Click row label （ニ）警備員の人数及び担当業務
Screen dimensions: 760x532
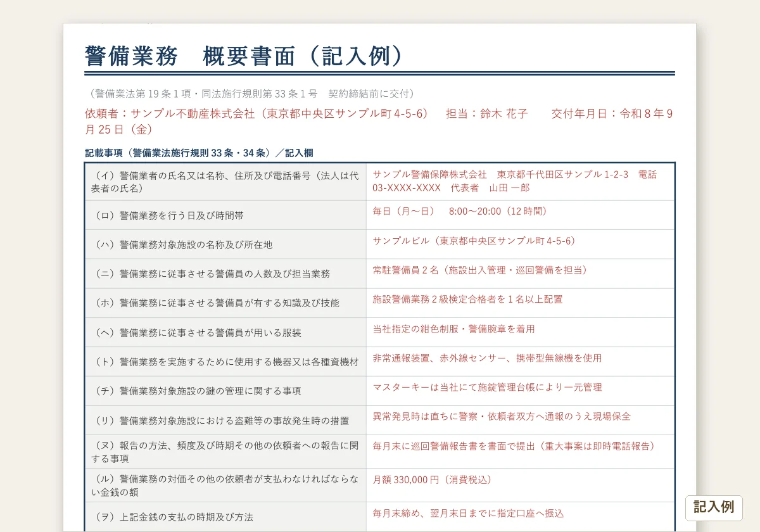coord(225,274)
